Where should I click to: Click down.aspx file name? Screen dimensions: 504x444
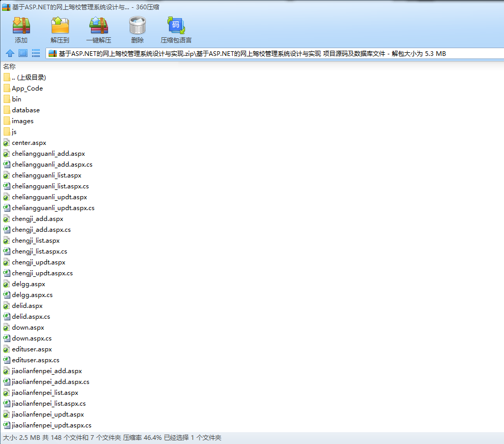28,328
